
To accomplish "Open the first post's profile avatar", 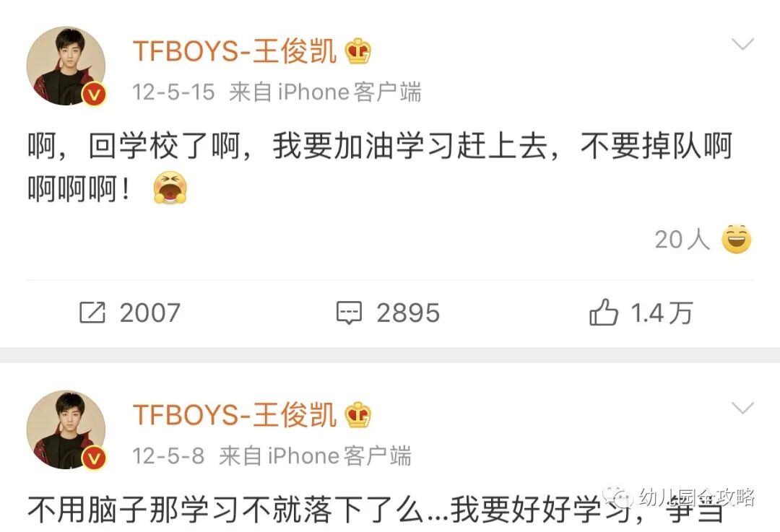I will click(x=66, y=66).
